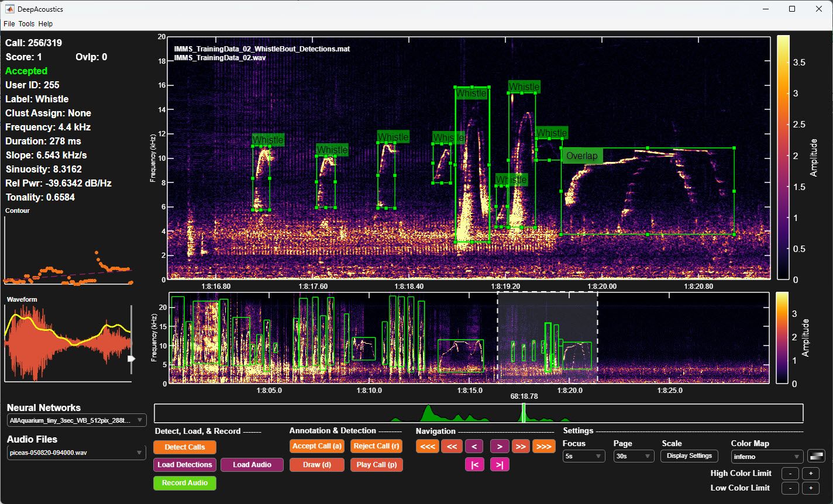The image size is (833, 504).
Task: Increase the High Color Limit
Action: (x=810, y=474)
